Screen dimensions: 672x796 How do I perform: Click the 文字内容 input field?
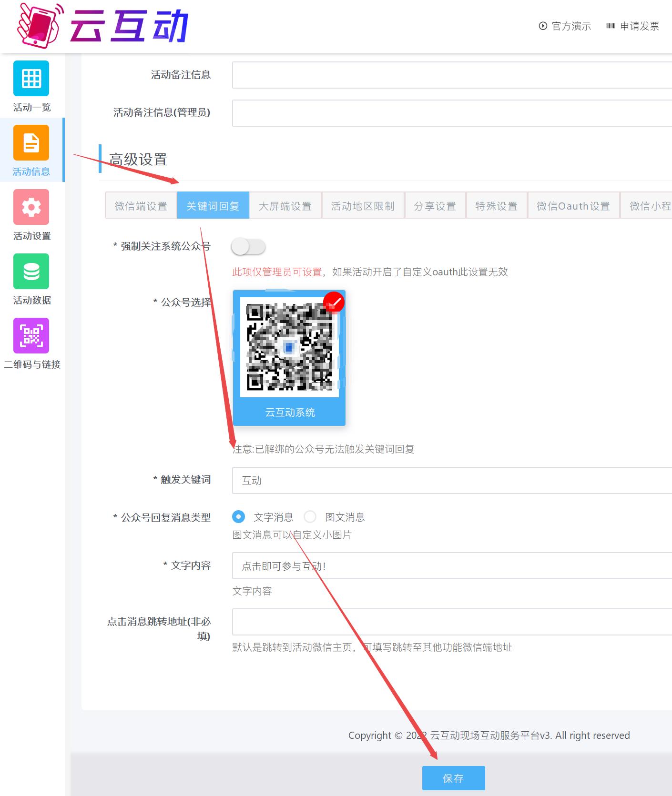452,565
